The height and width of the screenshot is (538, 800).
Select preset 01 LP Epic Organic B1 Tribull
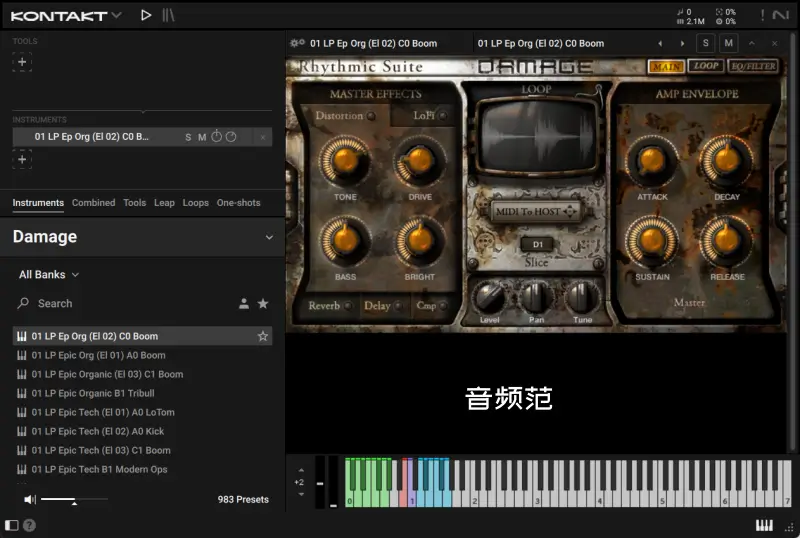[x=142, y=393]
